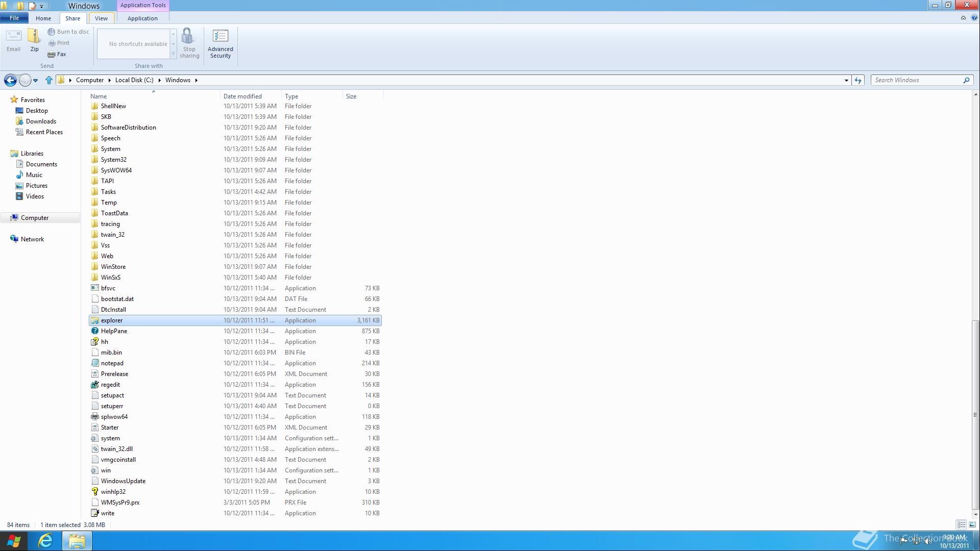Go back with the Back arrow button

(10, 80)
